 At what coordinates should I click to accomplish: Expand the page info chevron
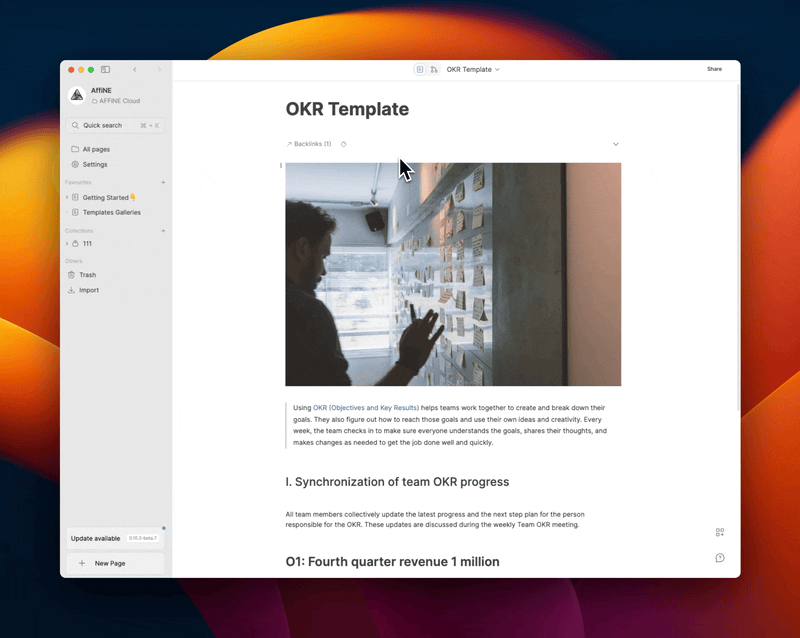[x=616, y=144]
